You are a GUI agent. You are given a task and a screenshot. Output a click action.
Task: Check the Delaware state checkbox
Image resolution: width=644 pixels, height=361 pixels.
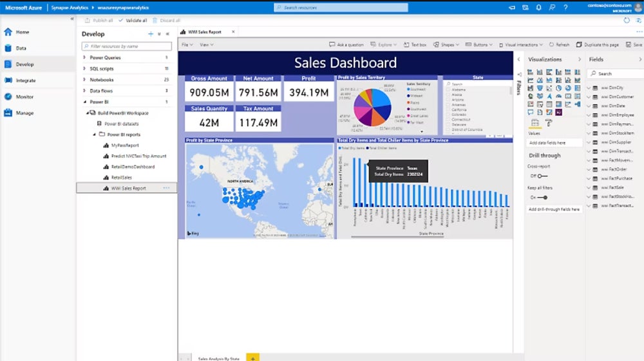(448, 124)
